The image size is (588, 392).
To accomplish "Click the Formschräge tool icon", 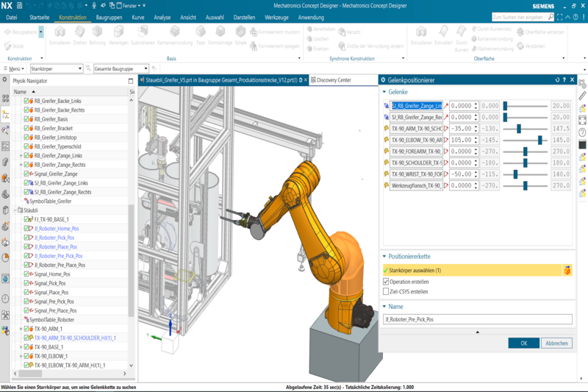I will [220, 32].
